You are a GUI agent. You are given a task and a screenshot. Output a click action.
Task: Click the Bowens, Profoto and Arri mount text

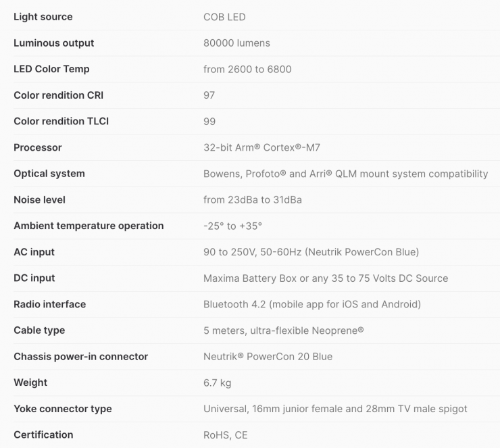[x=345, y=174]
